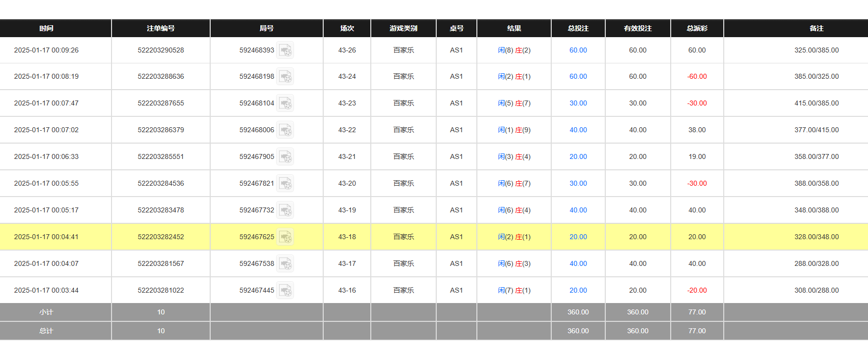The image size is (868, 358).
Task: Select order number 522203290528
Action: (161, 51)
